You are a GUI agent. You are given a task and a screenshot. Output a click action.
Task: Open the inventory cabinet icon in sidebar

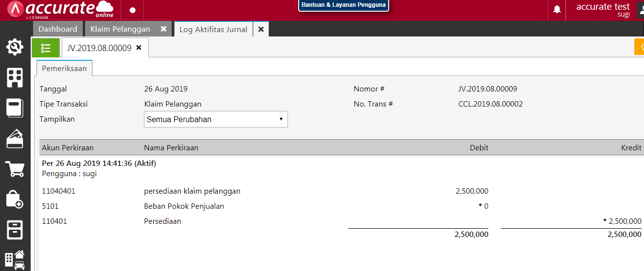pos(15,229)
